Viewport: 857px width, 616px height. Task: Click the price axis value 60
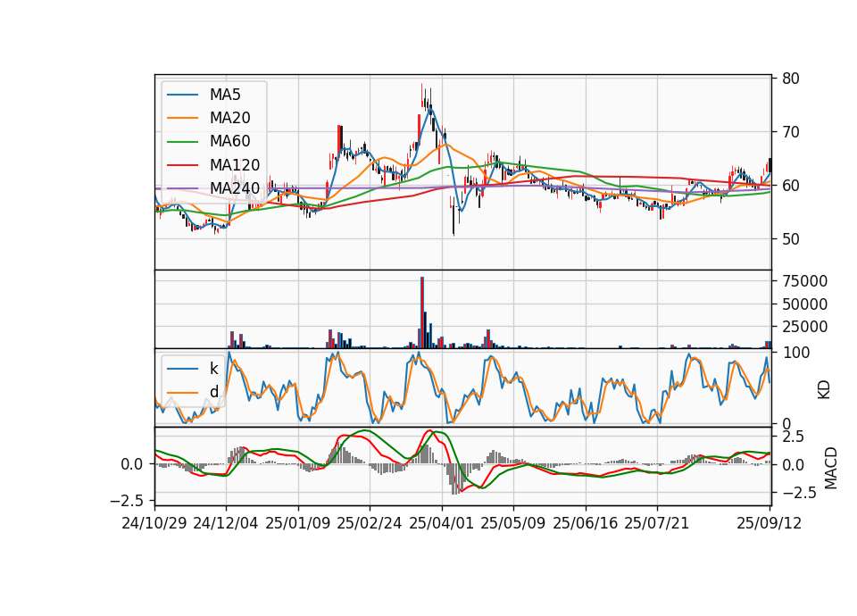(x=790, y=186)
